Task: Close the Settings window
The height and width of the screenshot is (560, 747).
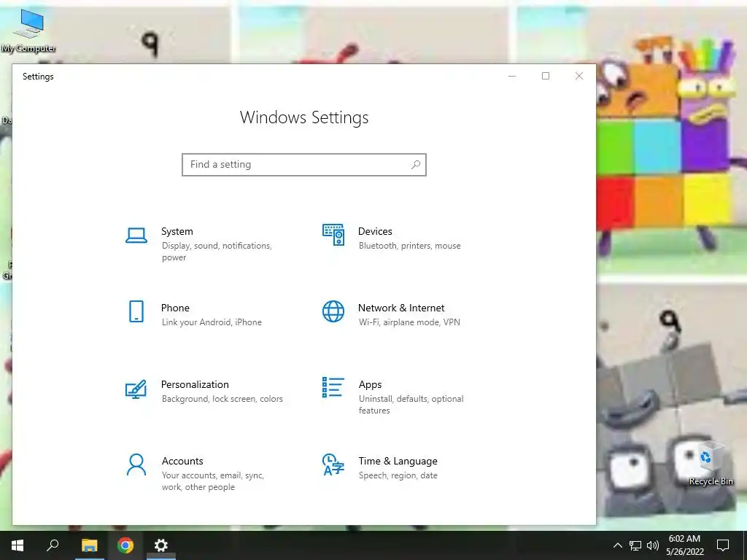Action: (x=578, y=76)
